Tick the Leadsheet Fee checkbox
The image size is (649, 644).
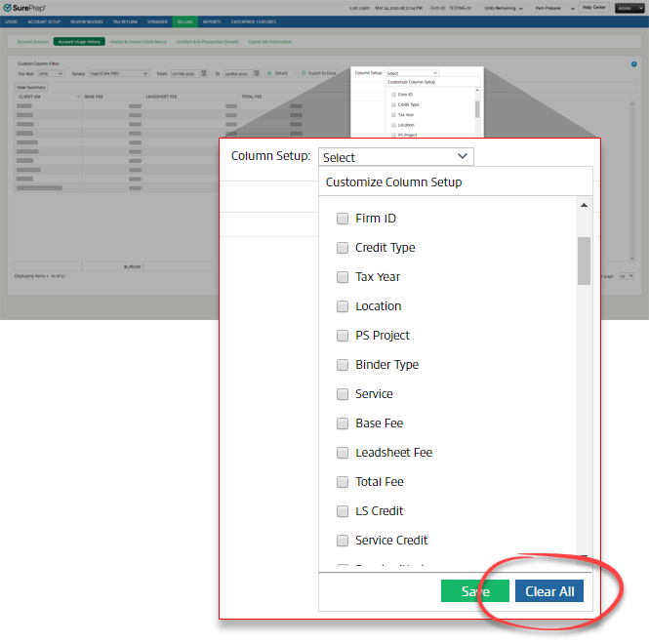[343, 453]
